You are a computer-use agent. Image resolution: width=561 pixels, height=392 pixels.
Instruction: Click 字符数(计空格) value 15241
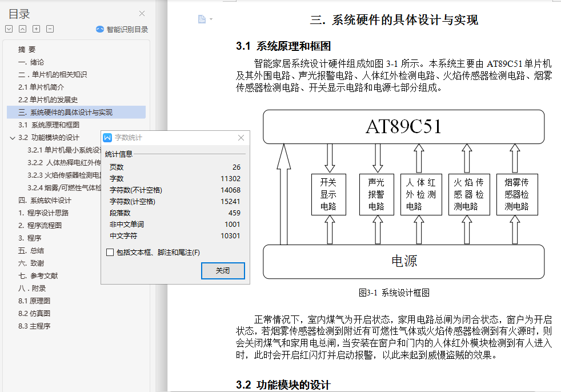coord(230,202)
